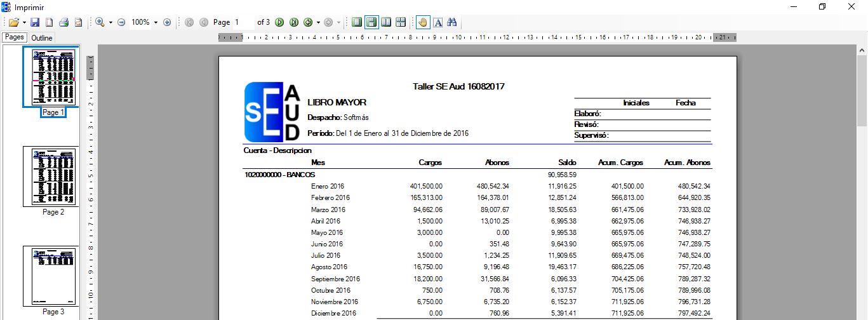Select the Page 2 thumbnail
868x320 pixels.
51,177
